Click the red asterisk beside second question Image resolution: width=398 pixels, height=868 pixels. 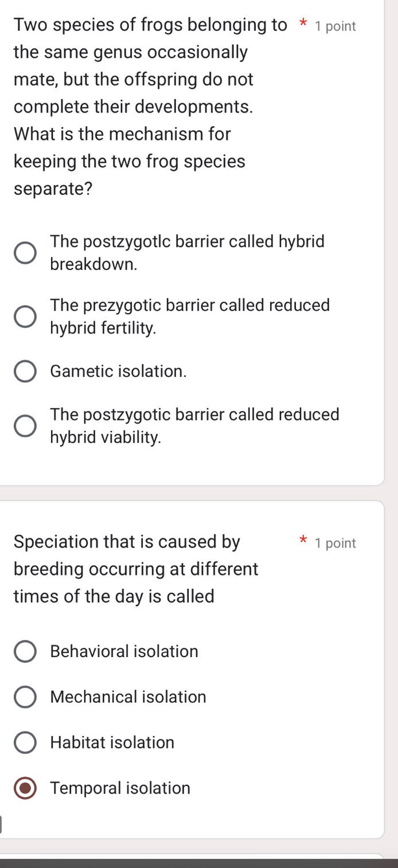pos(302,542)
